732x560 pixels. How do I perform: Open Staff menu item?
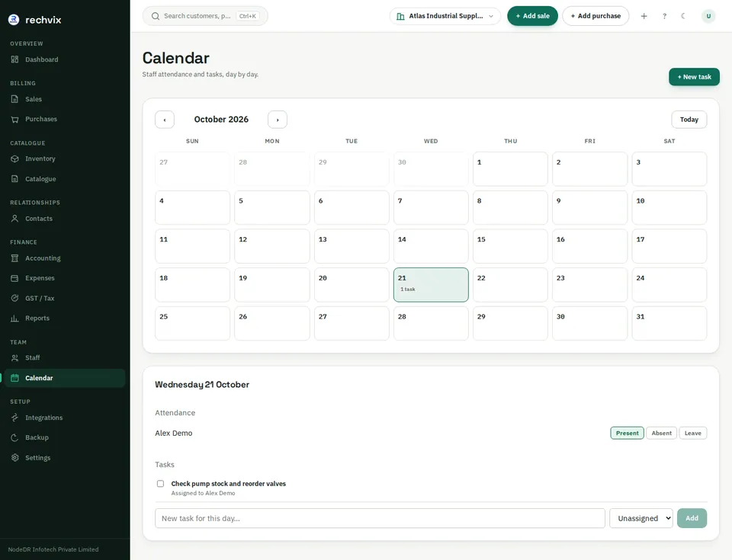pos(64,358)
